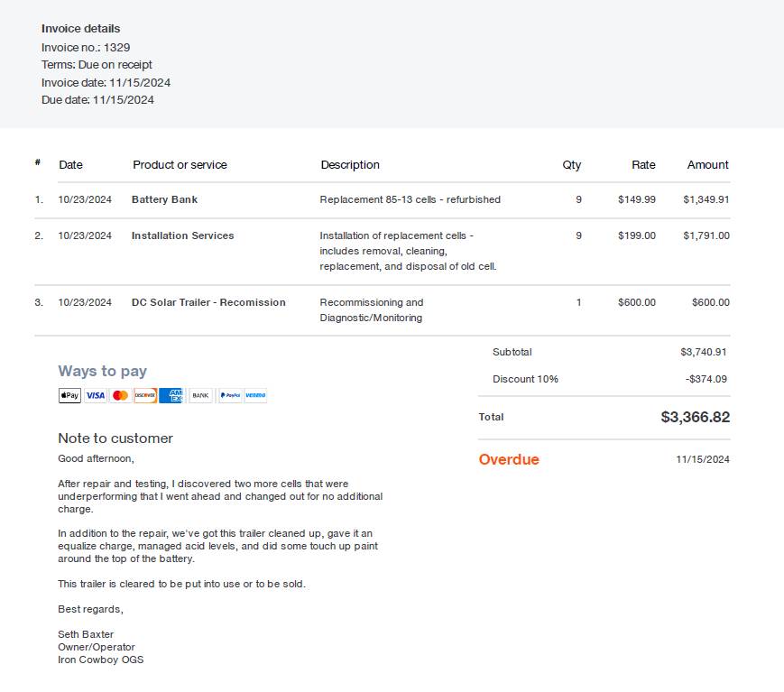Click the Apple Pay payment icon
The height and width of the screenshot is (692, 784).
[x=69, y=395]
